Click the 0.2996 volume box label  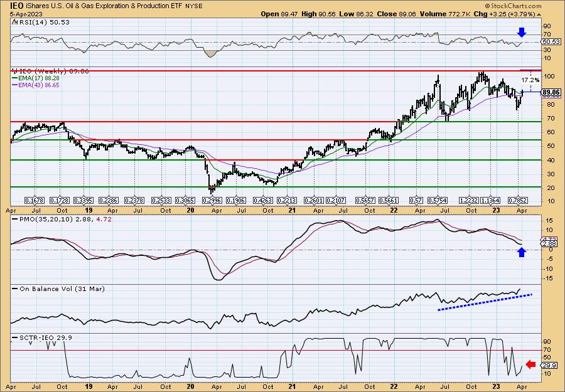212,200
